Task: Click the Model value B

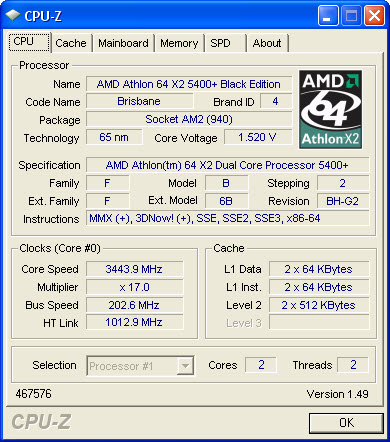Action: (x=226, y=183)
